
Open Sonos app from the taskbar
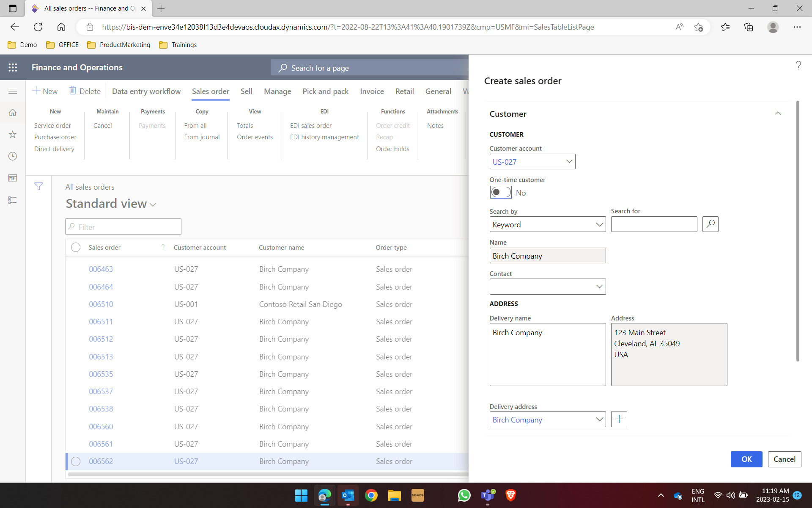[418, 495]
